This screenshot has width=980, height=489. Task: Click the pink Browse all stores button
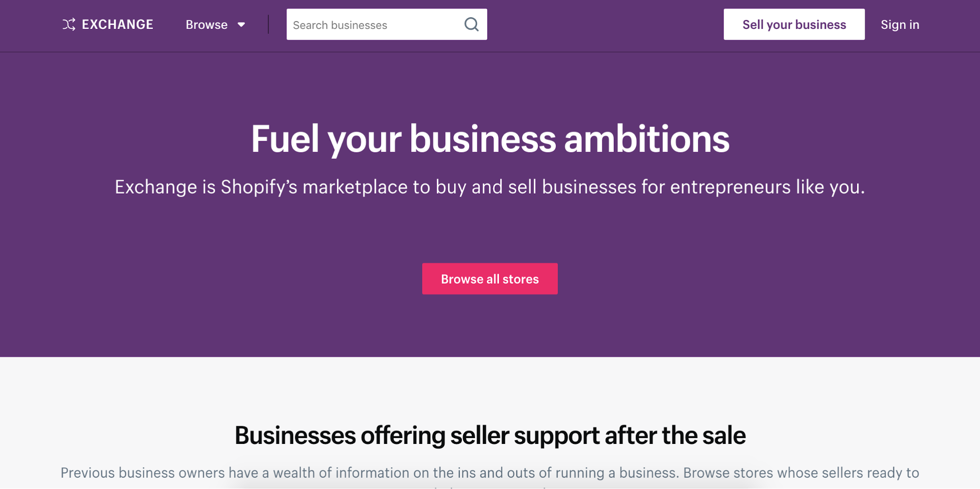point(490,279)
